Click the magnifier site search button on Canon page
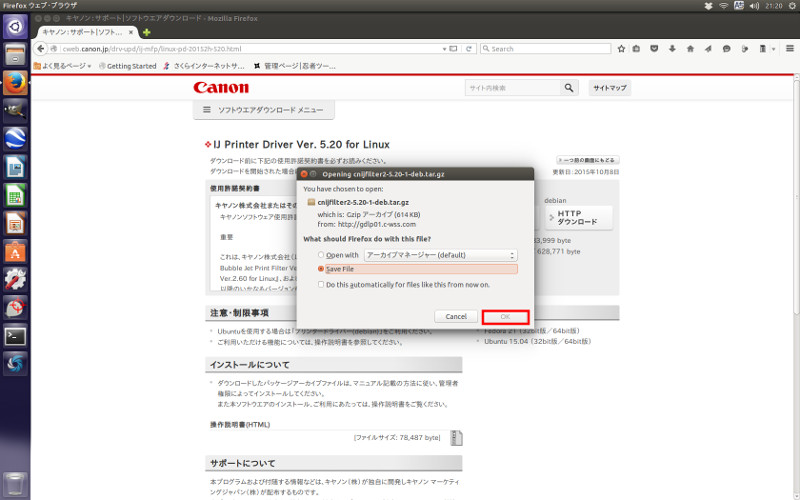800x500 pixels. click(569, 88)
